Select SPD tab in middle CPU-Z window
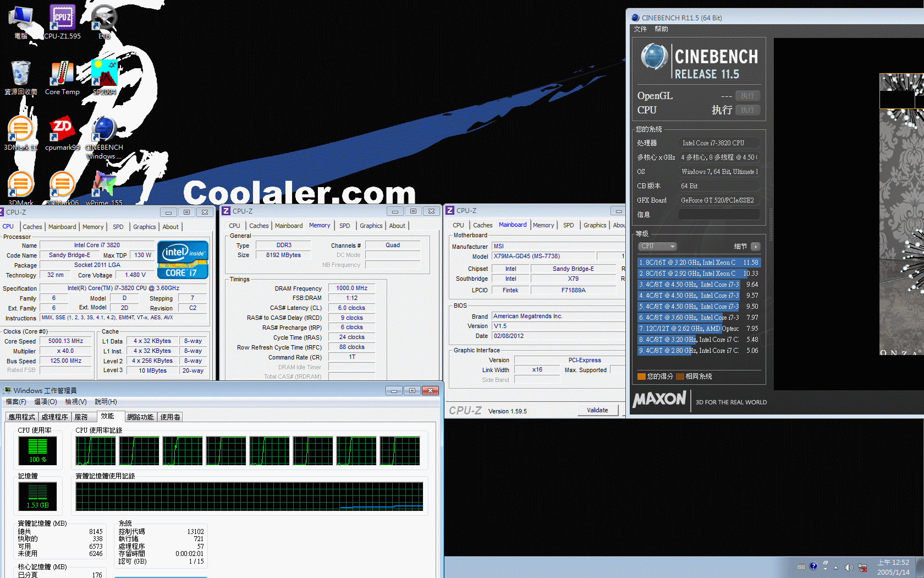 (345, 226)
